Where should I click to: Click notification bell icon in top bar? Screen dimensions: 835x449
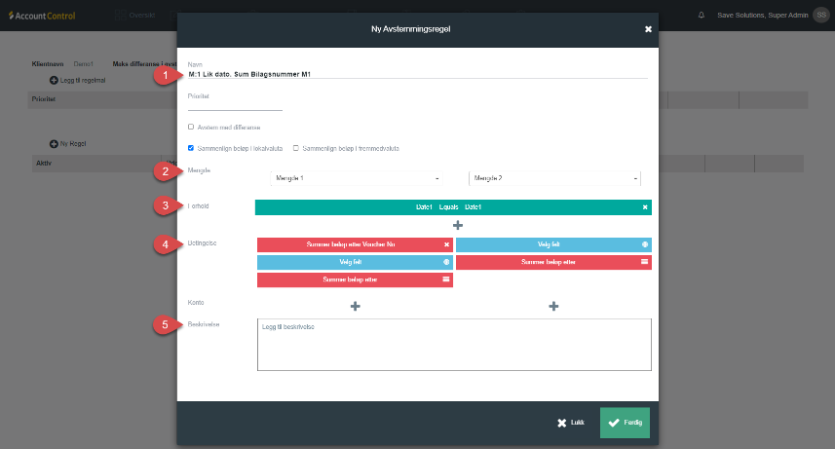700,15
